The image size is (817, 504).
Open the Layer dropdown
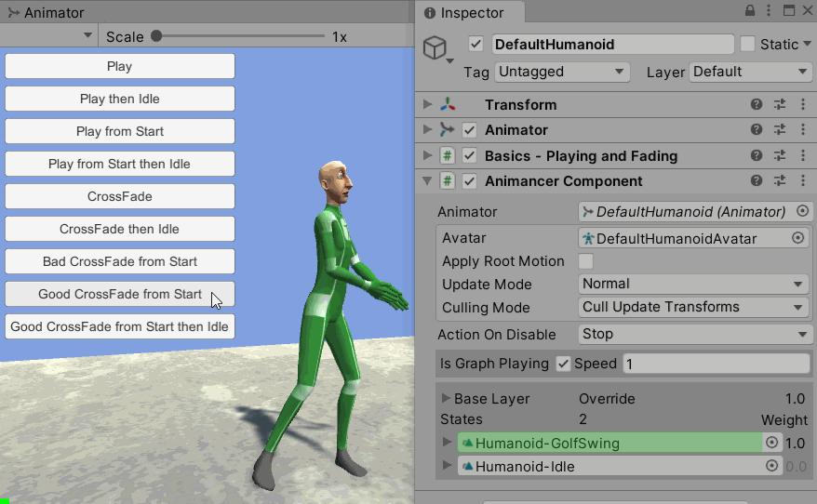(x=750, y=72)
